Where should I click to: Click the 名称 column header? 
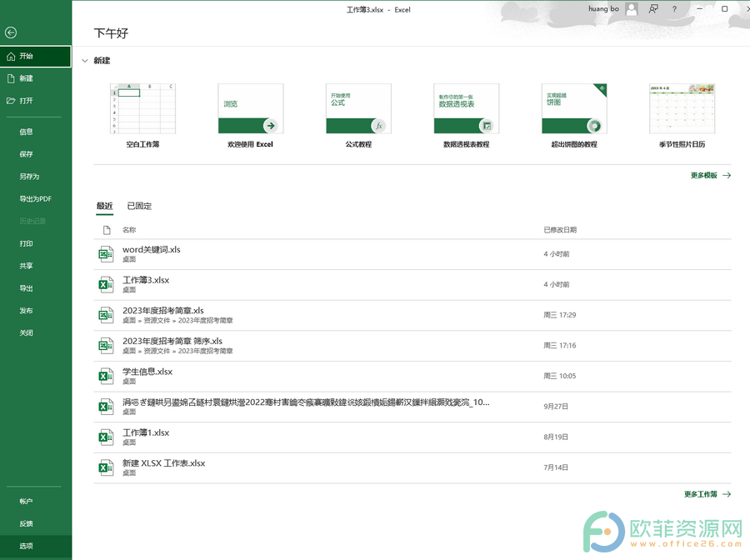click(x=129, y=230)
